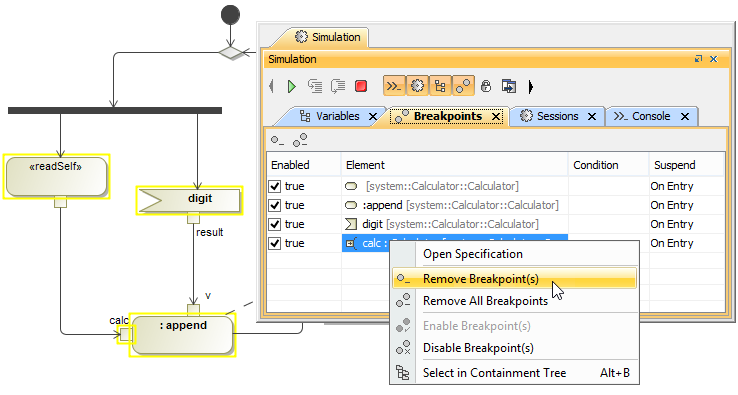
Task: Click On Entry in the digit row
Action: (x=672, y=225)
